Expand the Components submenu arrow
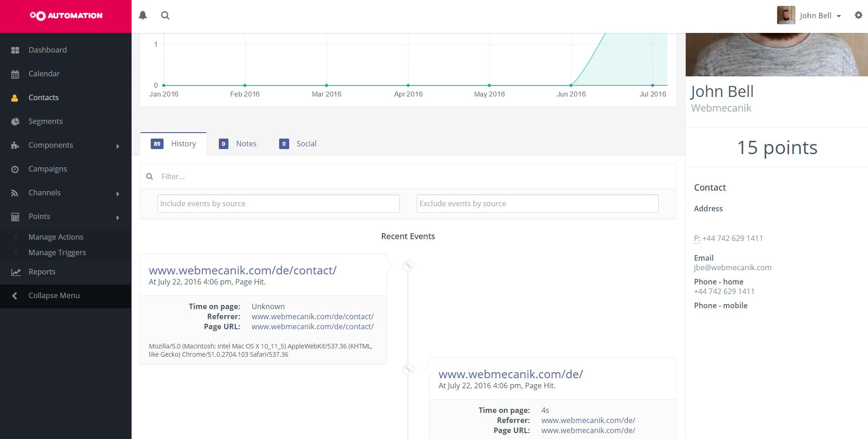Screen dimensions: 868x439 pos(118,146)
